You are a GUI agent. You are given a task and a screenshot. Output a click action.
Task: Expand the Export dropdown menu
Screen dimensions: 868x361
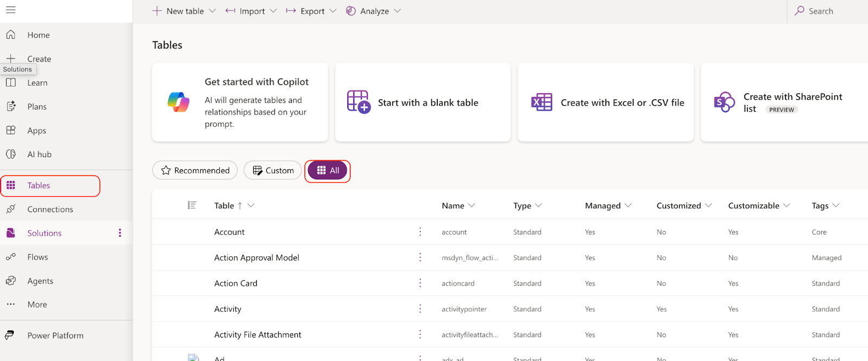333,11
